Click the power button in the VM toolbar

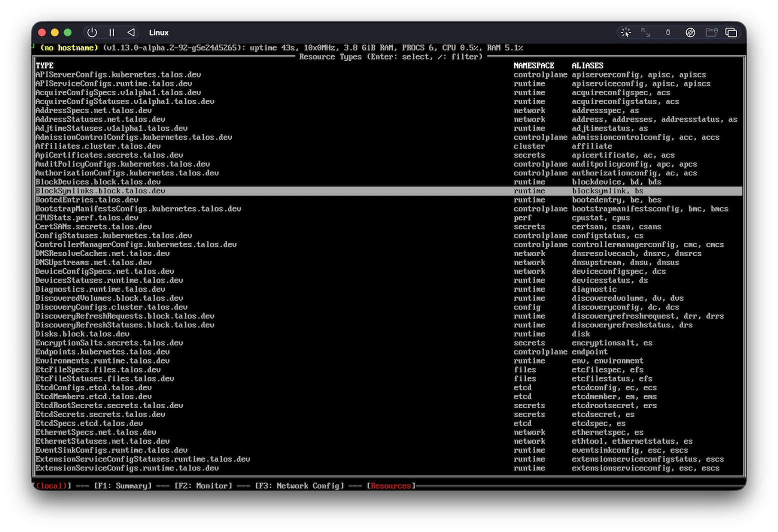click(91, 32)
